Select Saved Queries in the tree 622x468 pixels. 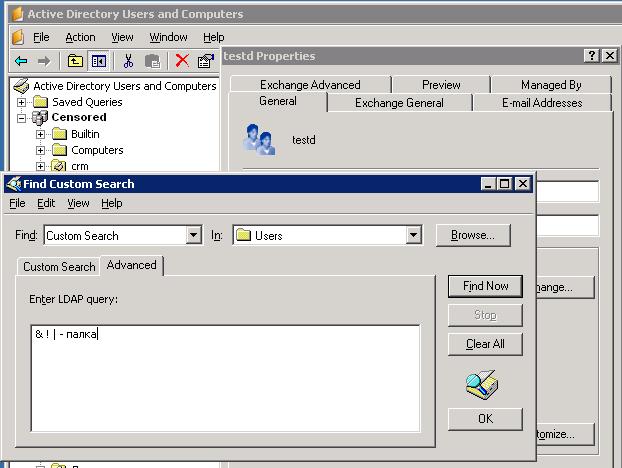pyautogui.click(x=87, y=102)
